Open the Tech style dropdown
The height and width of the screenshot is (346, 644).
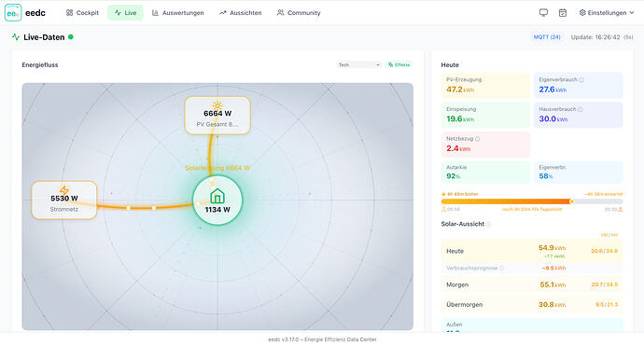point(359,65)
